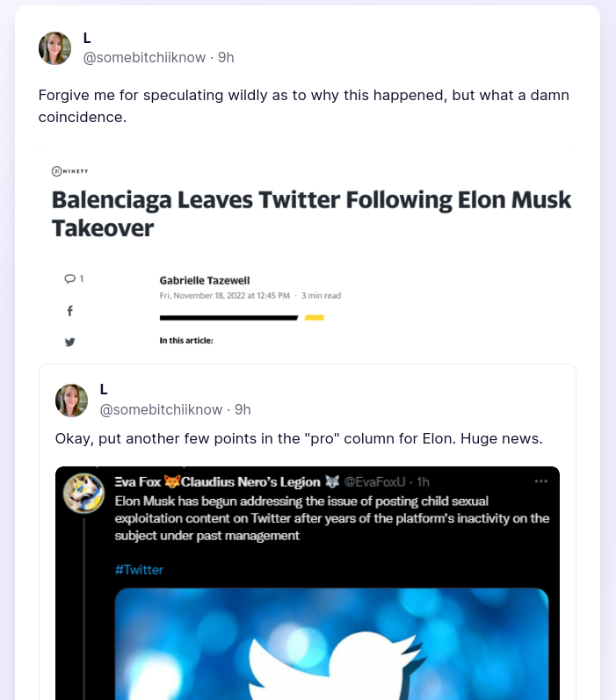616x700 pixels.
Task: Open the Balenciaga Leaves Twitter article headline
Action: (x=311, y=213)
